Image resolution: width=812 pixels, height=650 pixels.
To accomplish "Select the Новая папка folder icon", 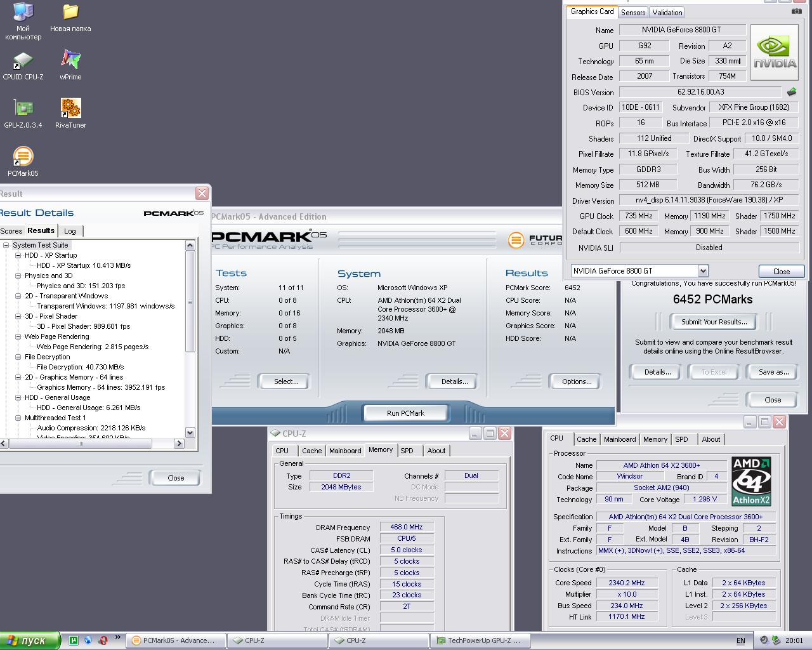I will tap(70, 17).
